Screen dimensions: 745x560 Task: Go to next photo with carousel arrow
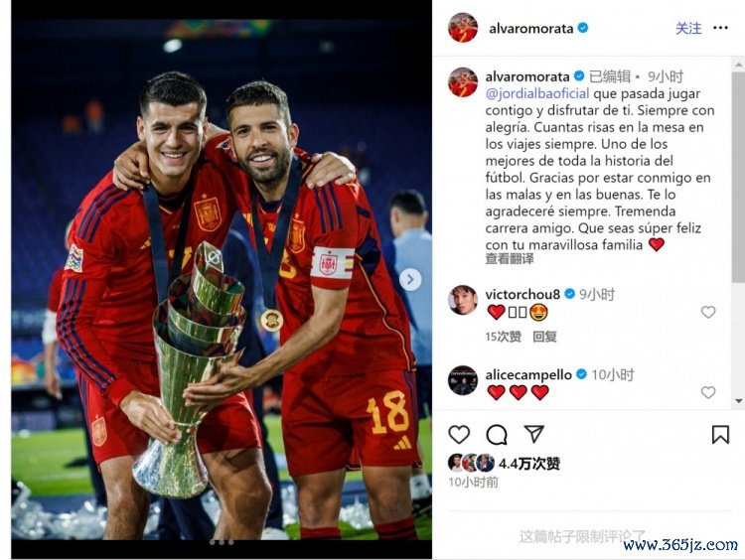click(x=410, y=279)
